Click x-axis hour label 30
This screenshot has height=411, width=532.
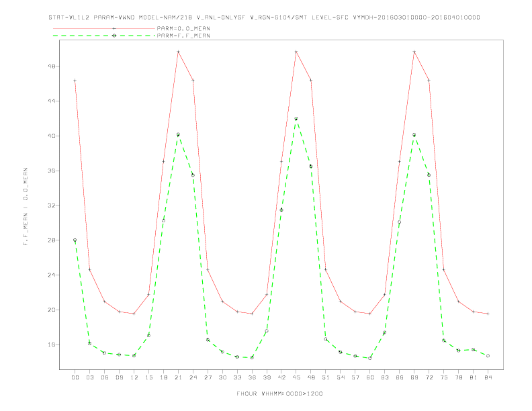[222, 377]
